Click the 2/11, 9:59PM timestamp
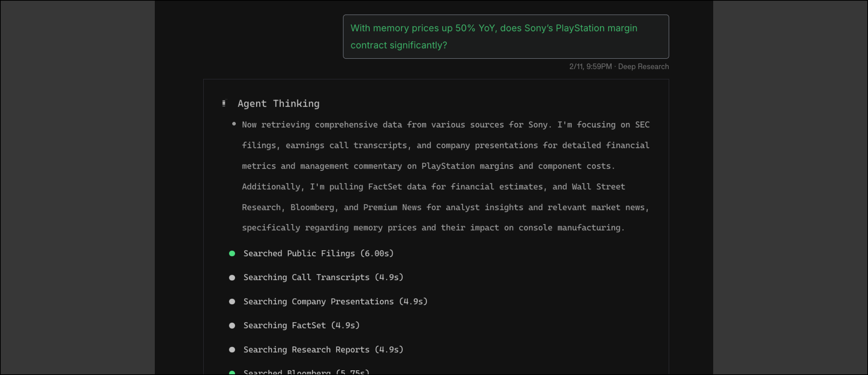This screenshot has width=868, height=375. [x=590, y=67]
